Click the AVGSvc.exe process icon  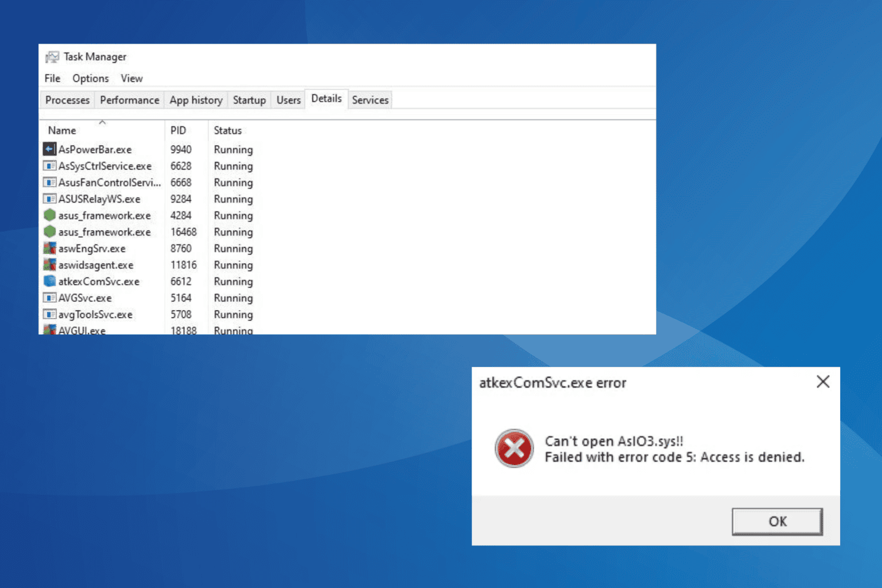click(49, 298)
